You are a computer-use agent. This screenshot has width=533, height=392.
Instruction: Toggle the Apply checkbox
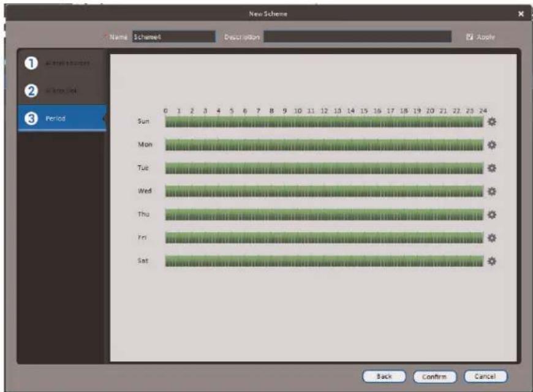469,37
